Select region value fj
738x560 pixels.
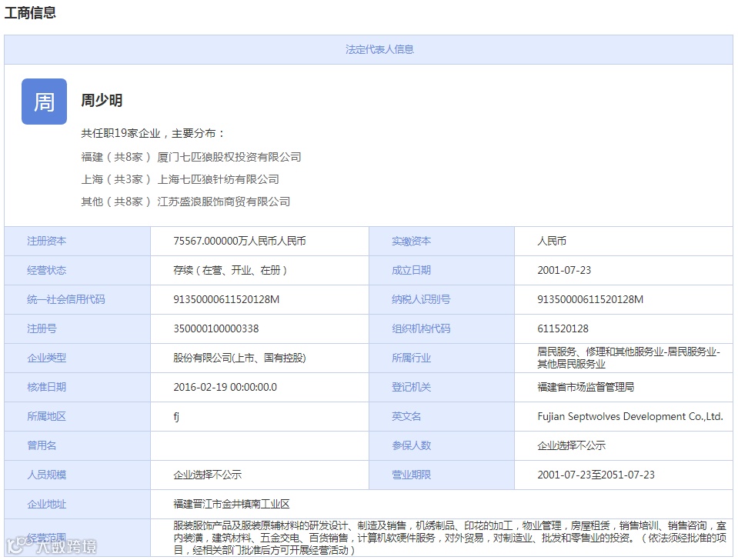point(176,416)
